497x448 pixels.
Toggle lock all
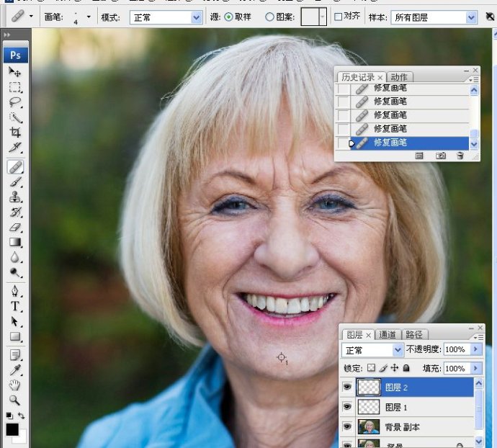tap(406, 368)
